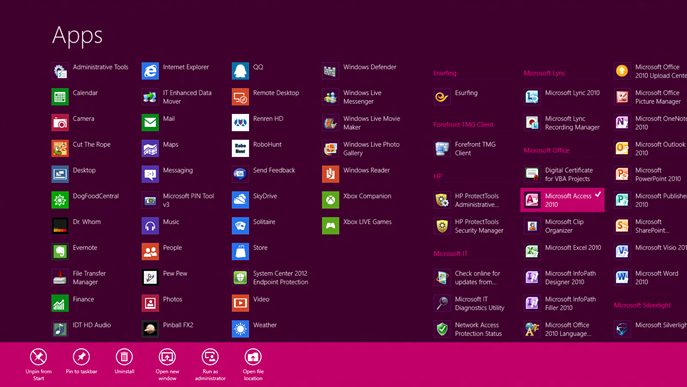The height and width of the screenshot is (387, 687).
Task: Select the Microsoft Office group heading
Action: (x=546, y=150)
